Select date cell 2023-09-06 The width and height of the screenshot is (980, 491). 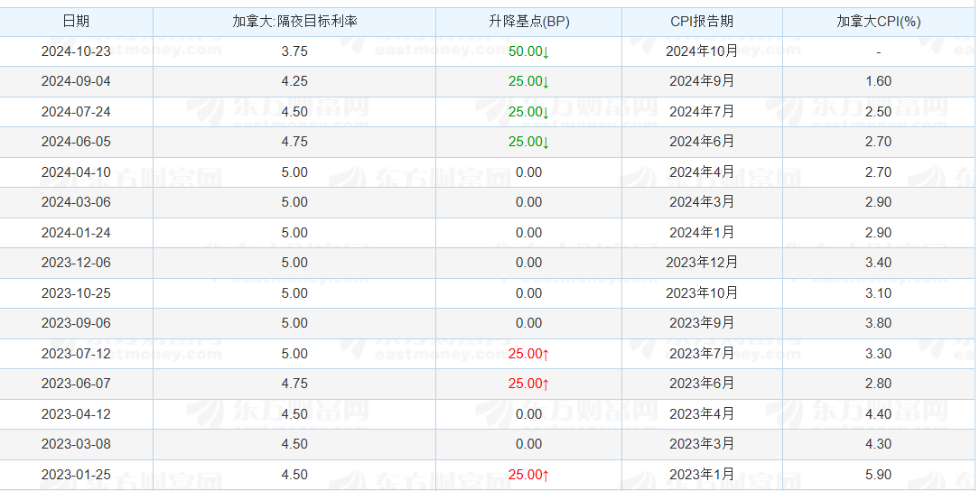click(x=76, y=324)
